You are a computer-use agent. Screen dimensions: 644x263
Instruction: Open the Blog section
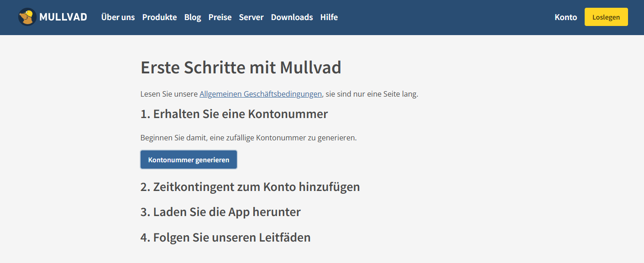[x=193, y=17]
